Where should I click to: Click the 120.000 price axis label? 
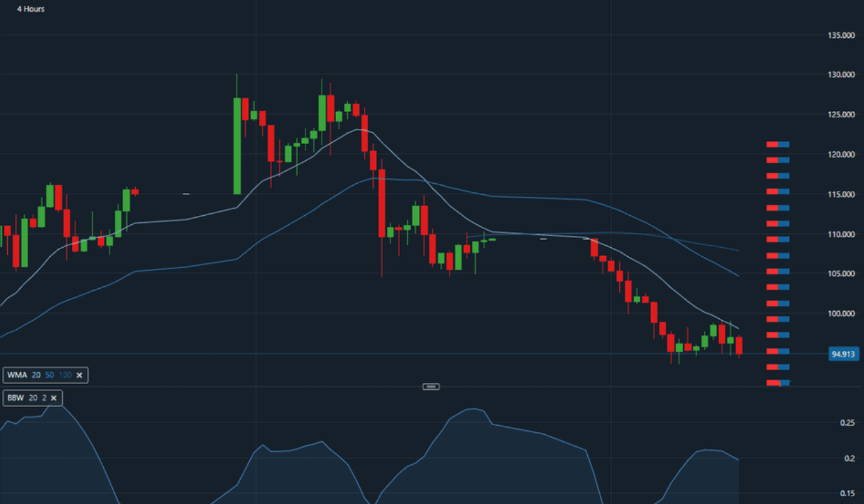pos(842,155)
